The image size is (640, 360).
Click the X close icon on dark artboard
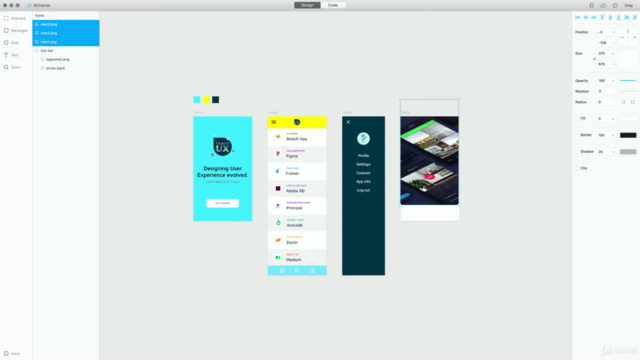point(348,122)
